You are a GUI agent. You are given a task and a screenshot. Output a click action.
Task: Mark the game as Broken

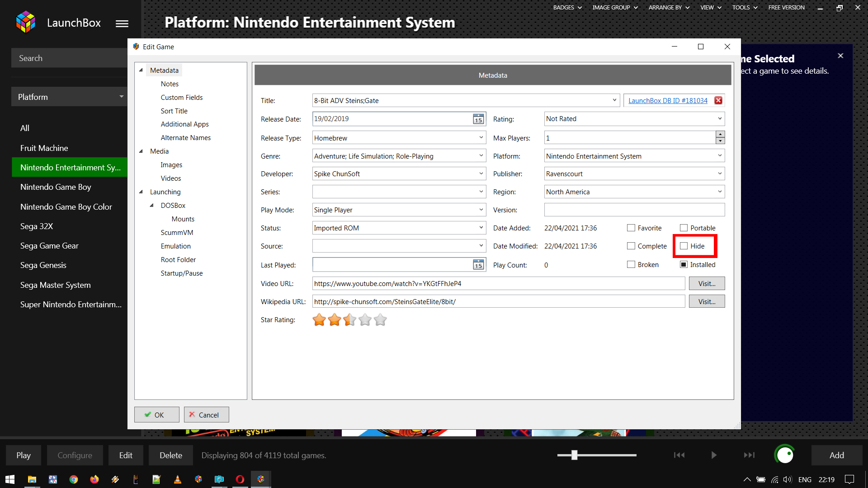pyautogui.click(x=631, y=264)
